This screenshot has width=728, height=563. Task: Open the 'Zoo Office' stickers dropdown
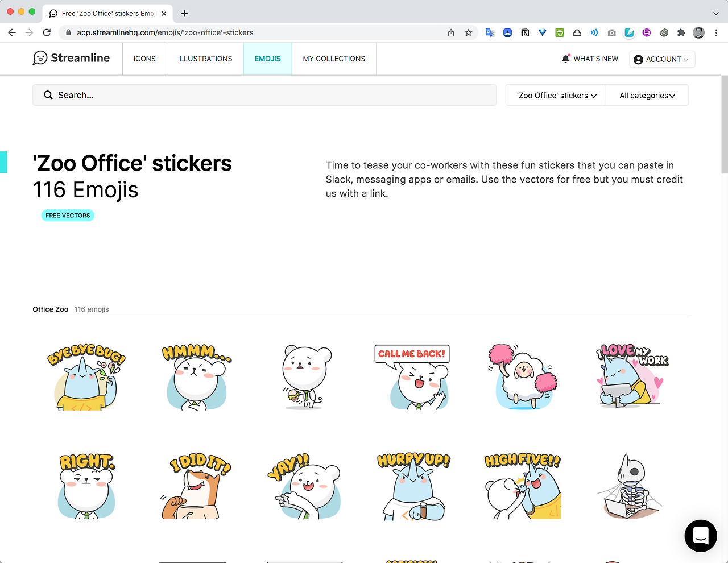click(555, 95)
